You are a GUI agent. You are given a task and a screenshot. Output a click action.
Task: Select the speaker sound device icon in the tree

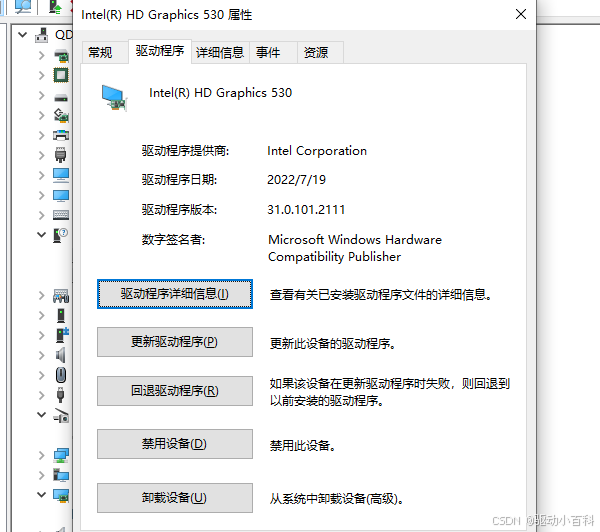tap(60, 355)
